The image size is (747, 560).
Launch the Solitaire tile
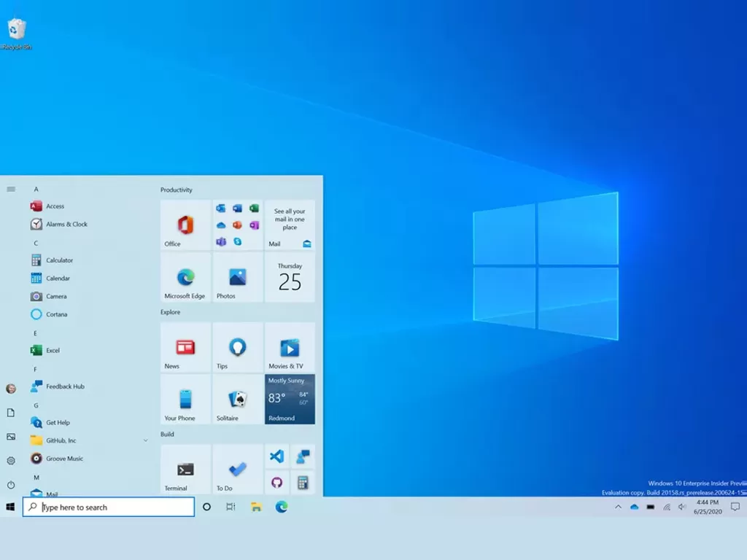(x=238, y=399)
